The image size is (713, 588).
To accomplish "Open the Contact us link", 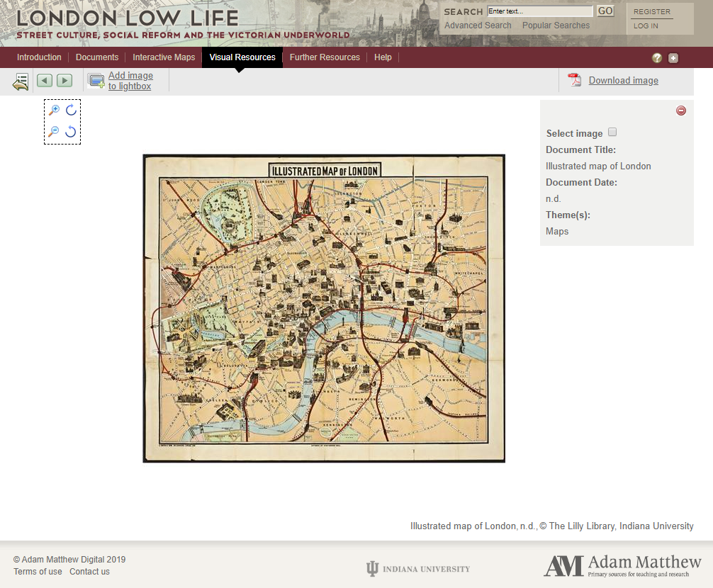I will coord(89,572).
